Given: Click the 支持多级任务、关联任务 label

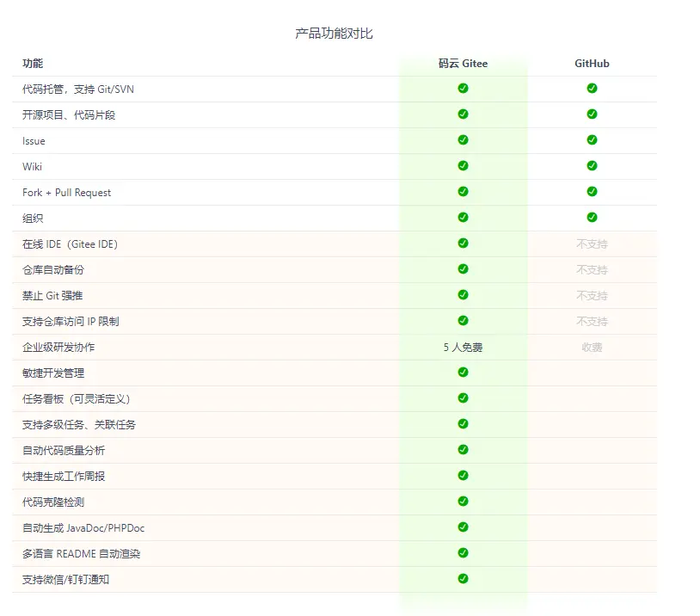Looking at the screenshot, I should pyautogui.click(x=79, y=425).
